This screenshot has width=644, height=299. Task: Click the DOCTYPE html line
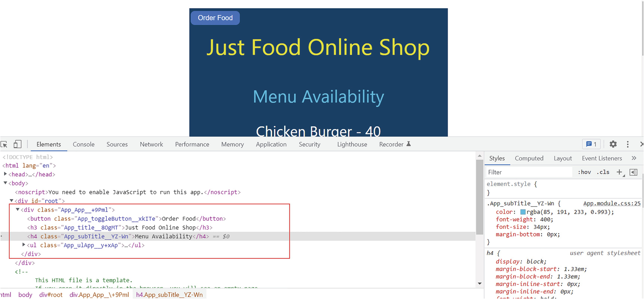tap(28, 157)
